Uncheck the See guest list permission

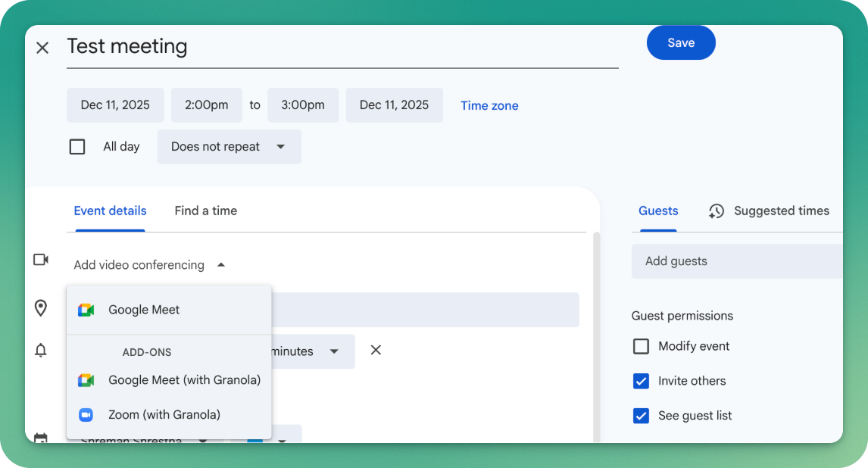click(x=641, y=416)
